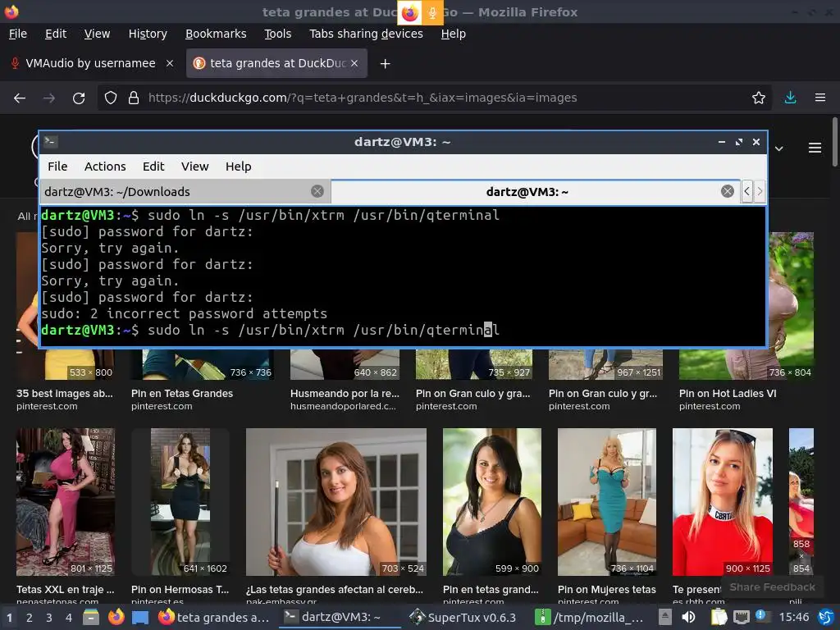Screen dimensions: 840x630
Task: Open the terminal Actions menu
Action: [105, 167]
